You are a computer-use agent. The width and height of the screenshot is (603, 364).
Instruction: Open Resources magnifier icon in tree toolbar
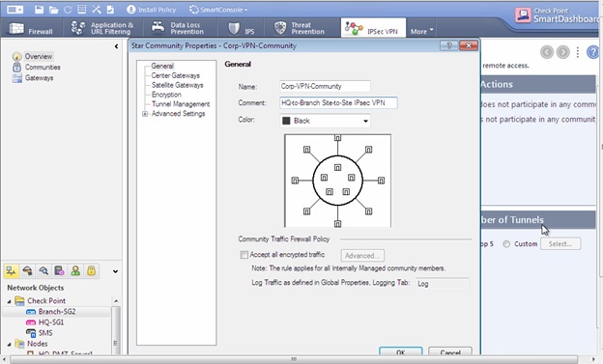(x=43, y=271)
